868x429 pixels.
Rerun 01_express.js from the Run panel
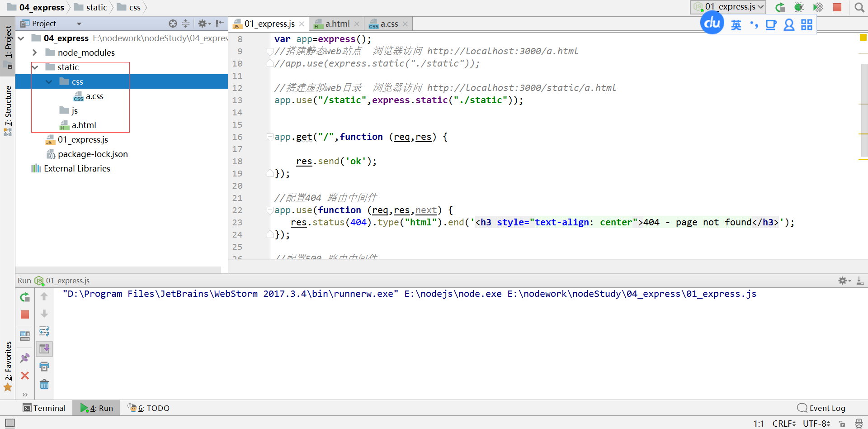point(25,297)
